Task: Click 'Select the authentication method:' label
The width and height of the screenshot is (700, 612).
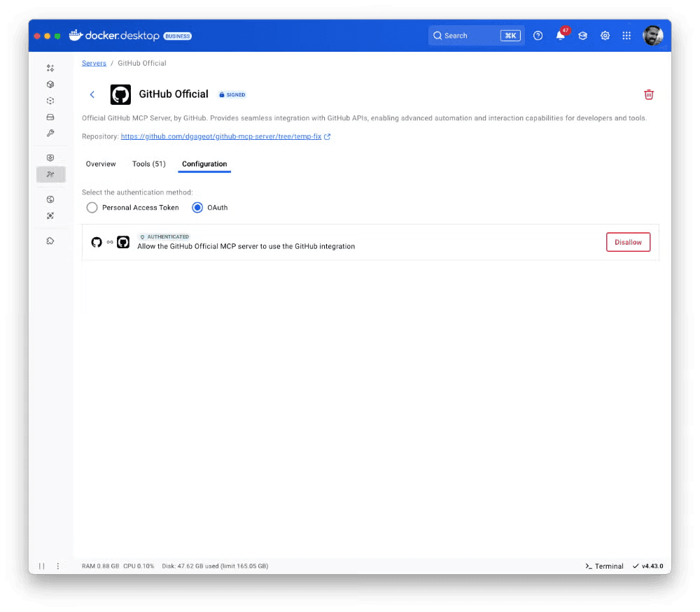Action: (137, 192)
